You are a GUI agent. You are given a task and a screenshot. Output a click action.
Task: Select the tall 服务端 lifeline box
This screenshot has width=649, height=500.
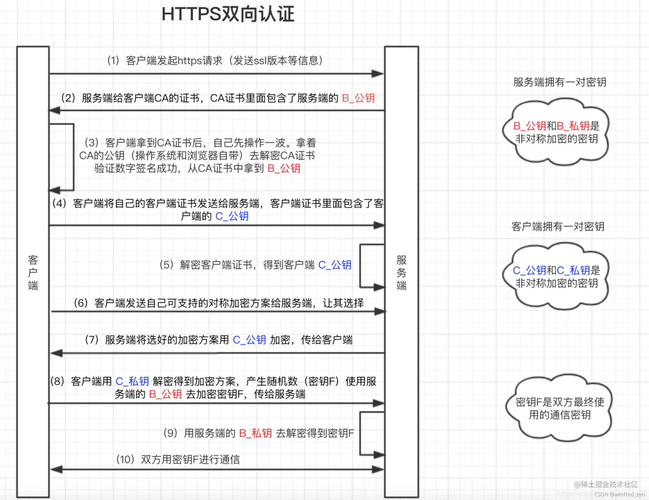click(x=401, y=272)
